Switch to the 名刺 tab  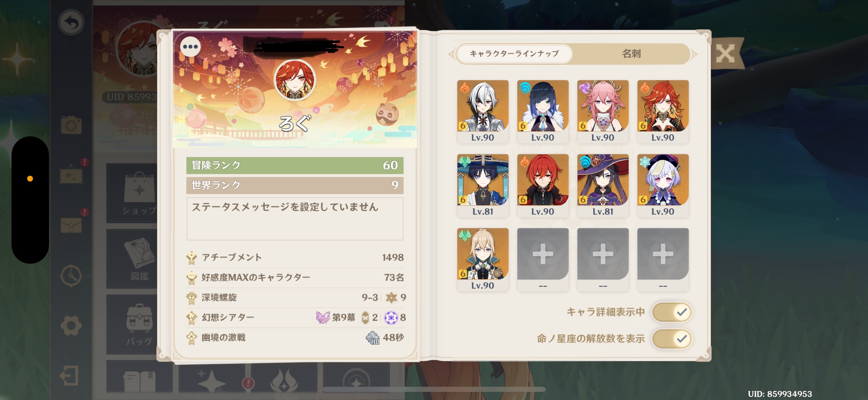click(x=631, y=54)
